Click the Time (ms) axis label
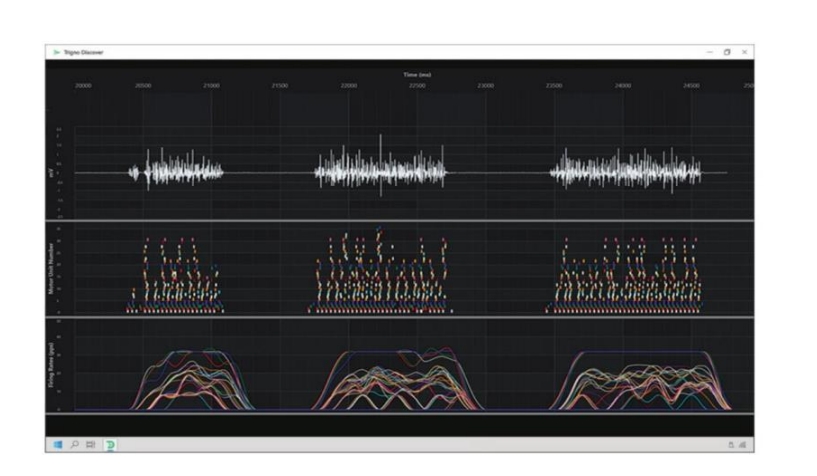This screenshot has width=817, height=476. (x=417, y=75)
